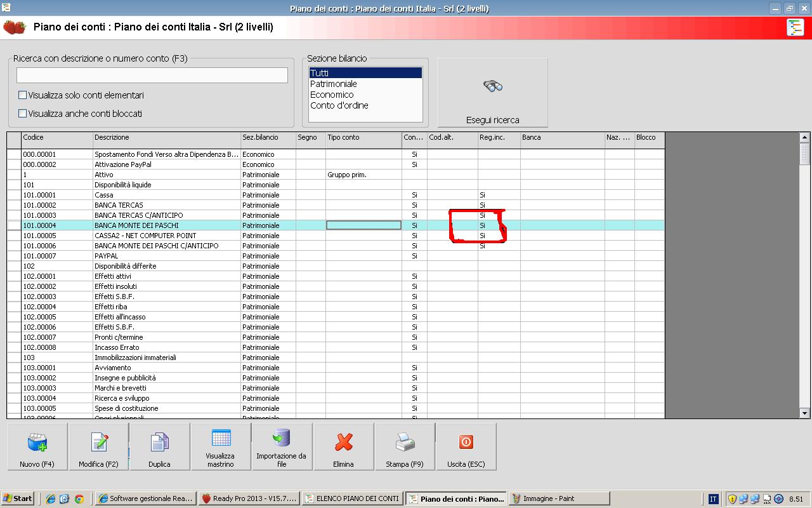The width and height of the screenshot is (812, 508).
Task: Open the Windows Start menu
Action: (x=17, y=498)
